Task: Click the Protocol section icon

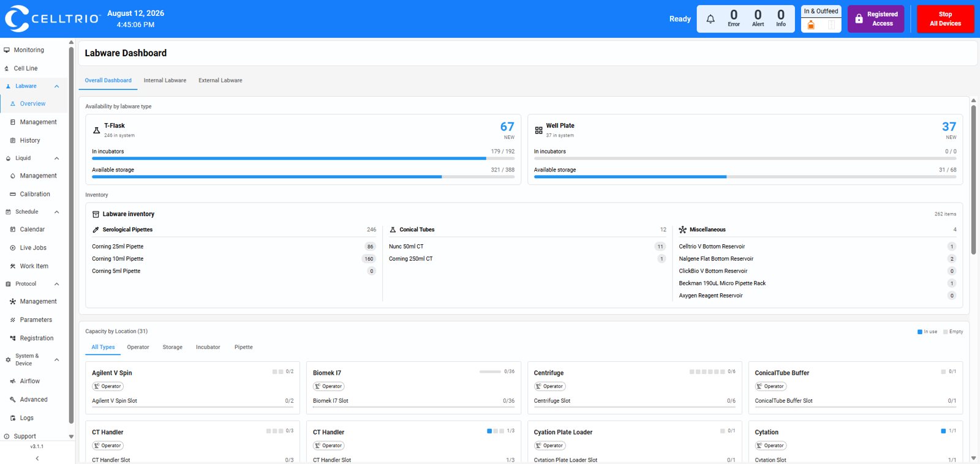Action: pos(8,284)
